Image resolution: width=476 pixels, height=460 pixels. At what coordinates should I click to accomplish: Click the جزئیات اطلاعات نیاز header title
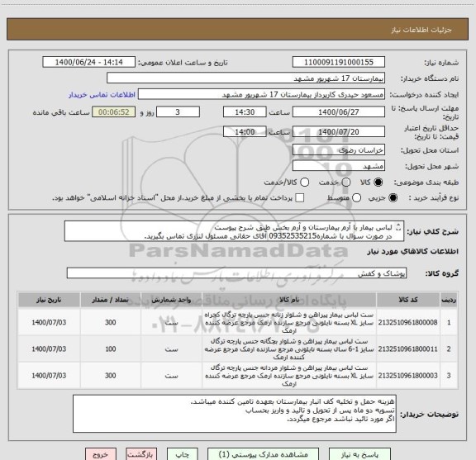coord(421,30)
